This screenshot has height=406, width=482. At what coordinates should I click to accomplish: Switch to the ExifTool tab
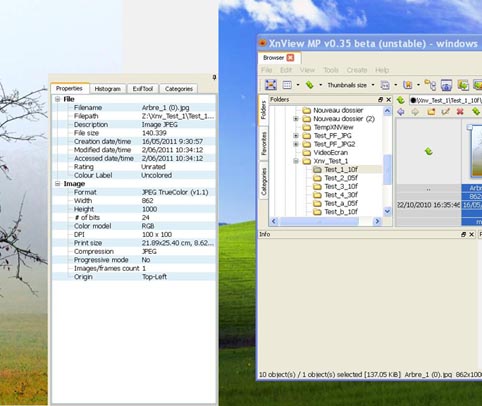pos(143,89)
